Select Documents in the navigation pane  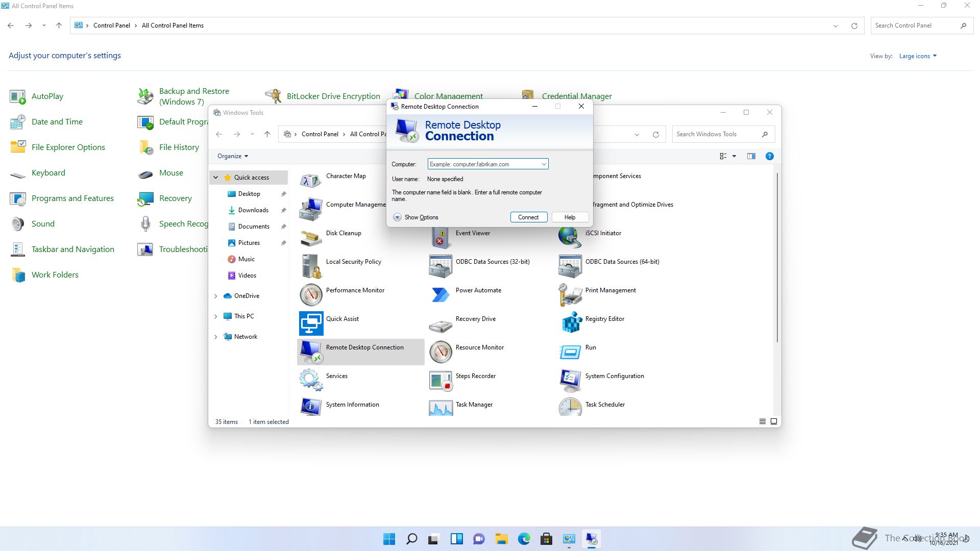254,227
